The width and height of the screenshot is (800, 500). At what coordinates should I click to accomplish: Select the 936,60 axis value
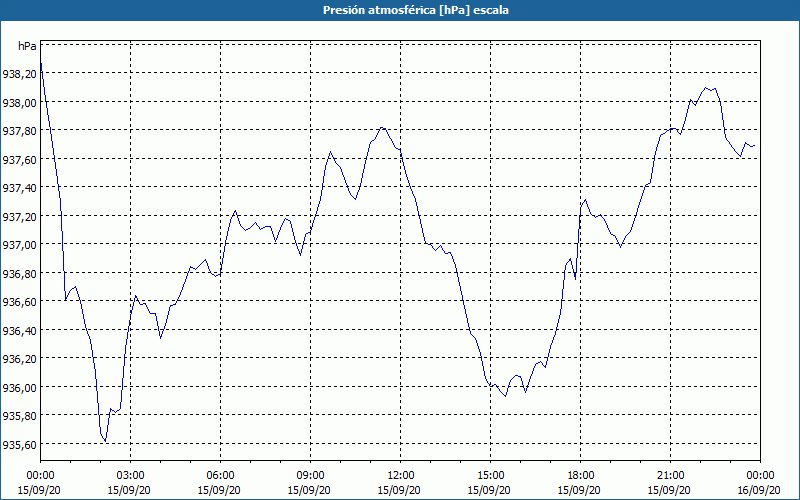(x=19, y=302)
